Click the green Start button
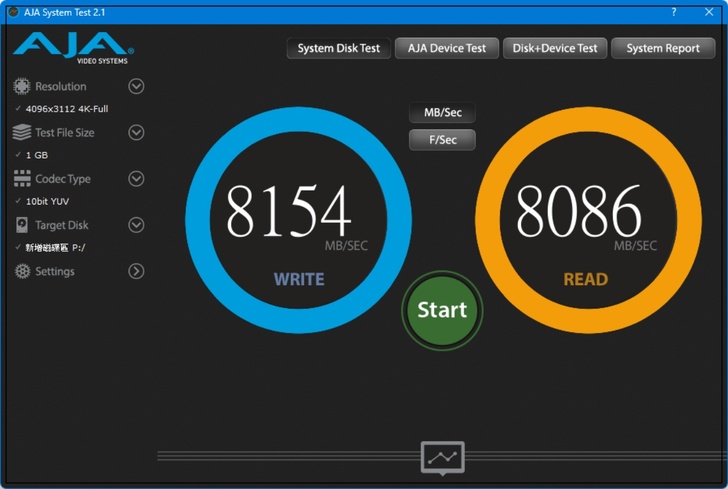728x489 pixels. point(442,310)
